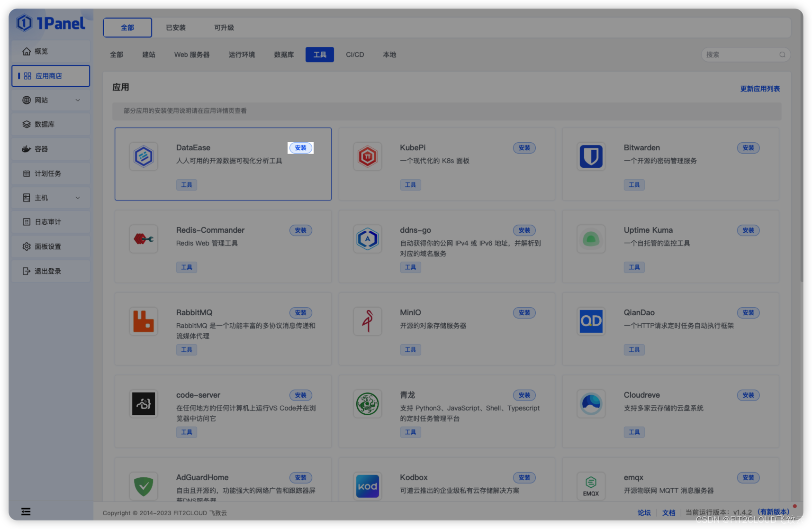Click 退出登录 to log out
812x529 pixels.
click(51, 271)
